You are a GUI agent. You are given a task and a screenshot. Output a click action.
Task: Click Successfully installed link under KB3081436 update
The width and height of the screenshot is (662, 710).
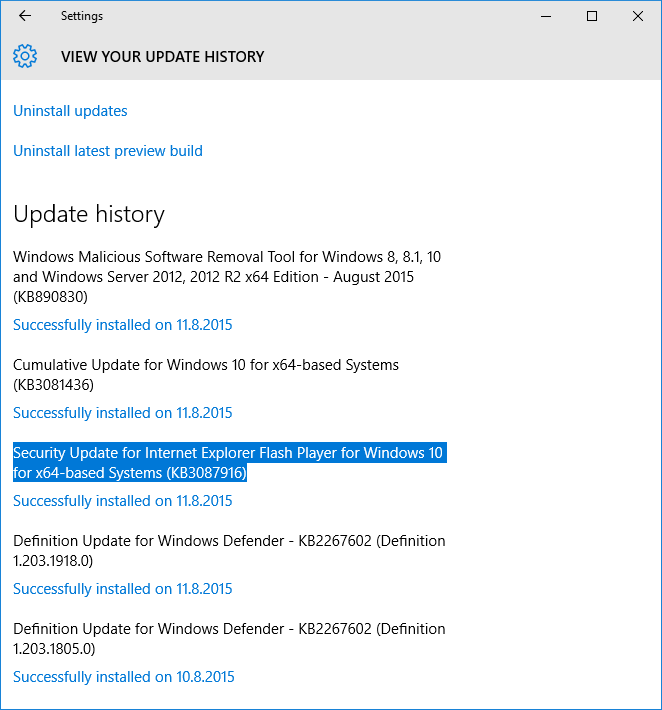[122, 413]
